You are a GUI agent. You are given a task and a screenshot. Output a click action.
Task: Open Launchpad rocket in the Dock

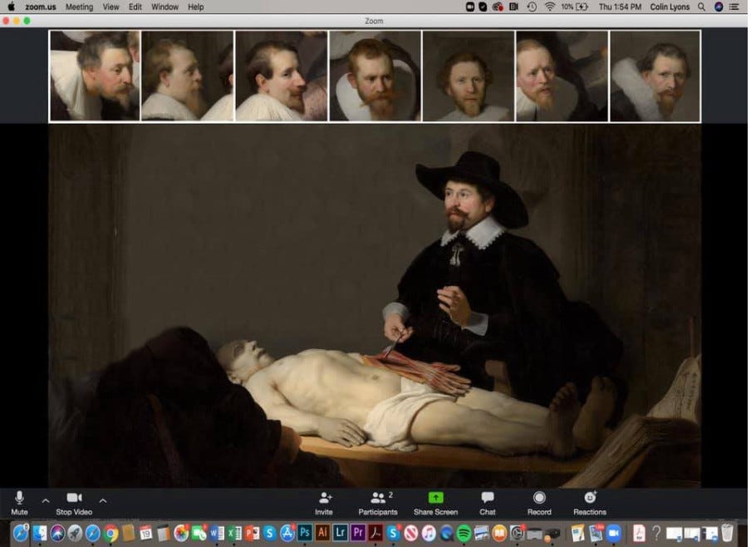click(x=75, y=533)
